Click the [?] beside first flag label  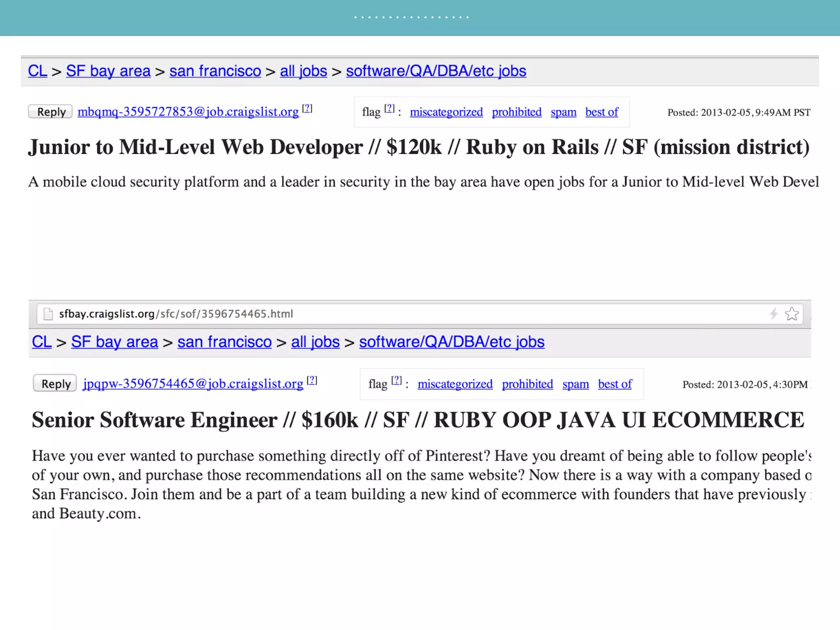pyautogui.click(x=389, y=109)
